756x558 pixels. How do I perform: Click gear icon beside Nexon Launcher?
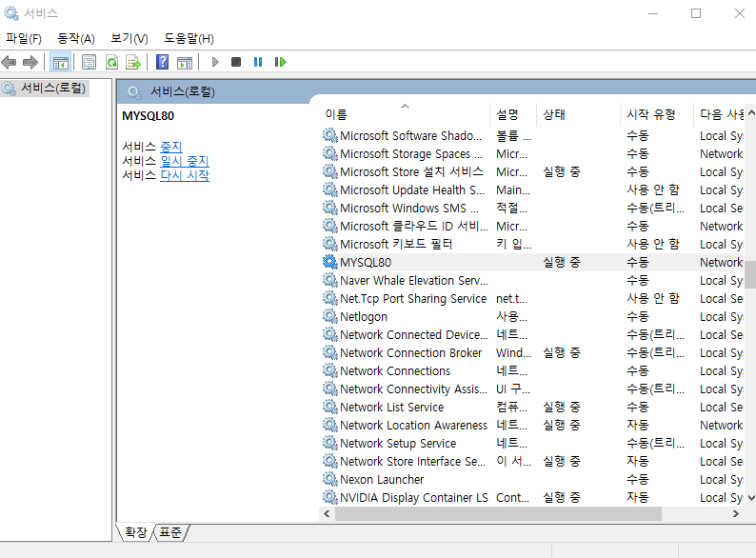click(329, 479)
